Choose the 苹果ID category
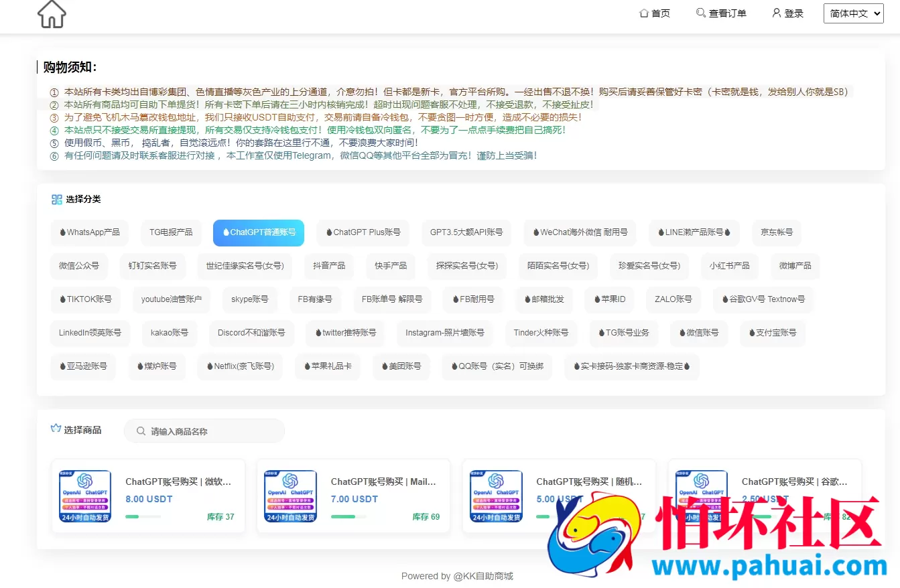 click(x=610, y=299)
